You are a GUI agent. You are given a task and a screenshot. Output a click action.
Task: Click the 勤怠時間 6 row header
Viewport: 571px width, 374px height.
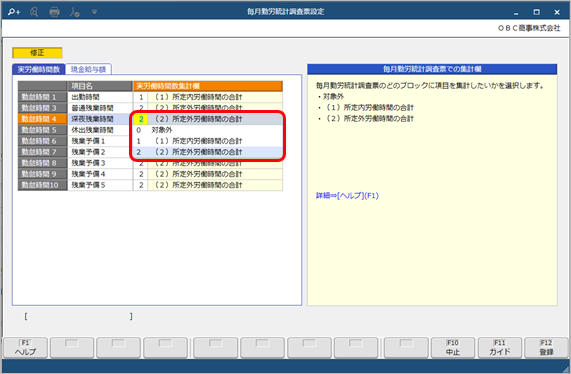[x=42, y=141]
